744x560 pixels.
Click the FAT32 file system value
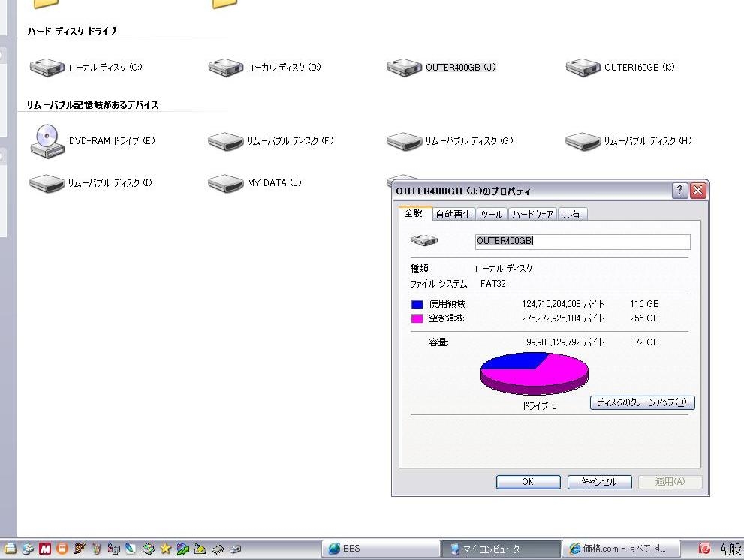(493, 284)
